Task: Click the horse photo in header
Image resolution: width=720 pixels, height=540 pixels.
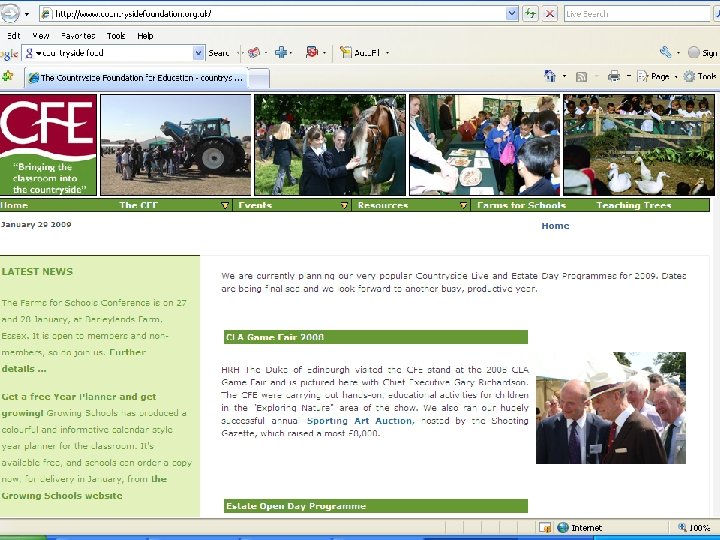Action: pyautogui.click(x=330, y=145)
